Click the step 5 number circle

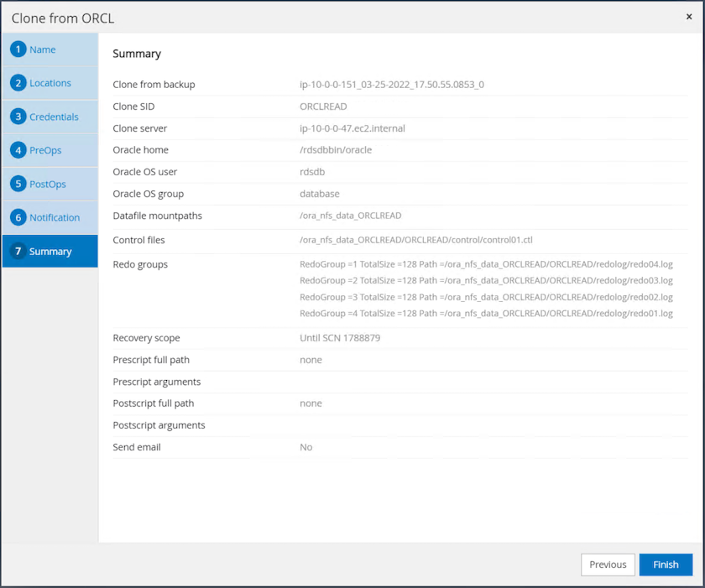pyautogui.click(x=18, y=184)
